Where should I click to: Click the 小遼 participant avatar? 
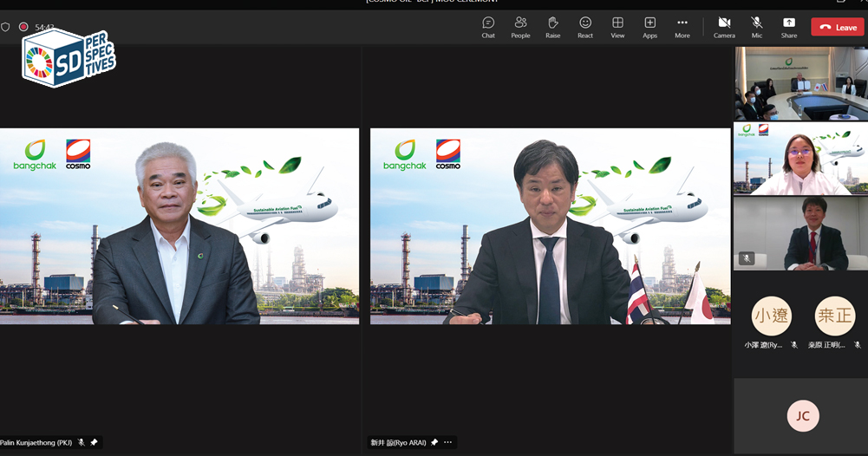point(771,316)
